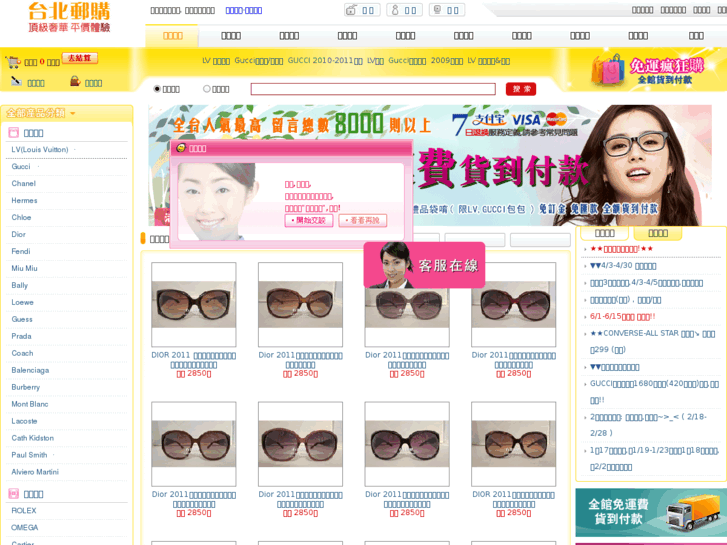Open Alviero Martini brand in sidebar
Image resolution: width=727 pixels, height=545 pixels.
point(35,472)
